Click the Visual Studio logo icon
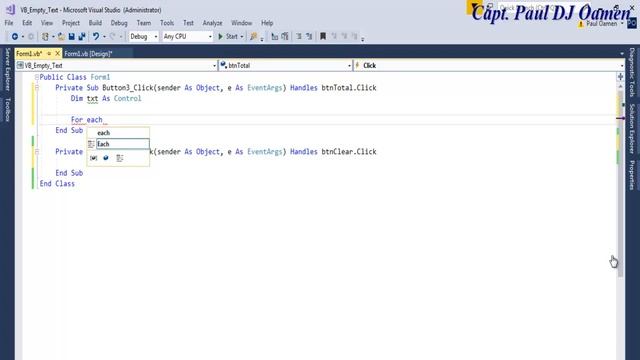Screen dimensions: 640x360 [x=10, y=9]
